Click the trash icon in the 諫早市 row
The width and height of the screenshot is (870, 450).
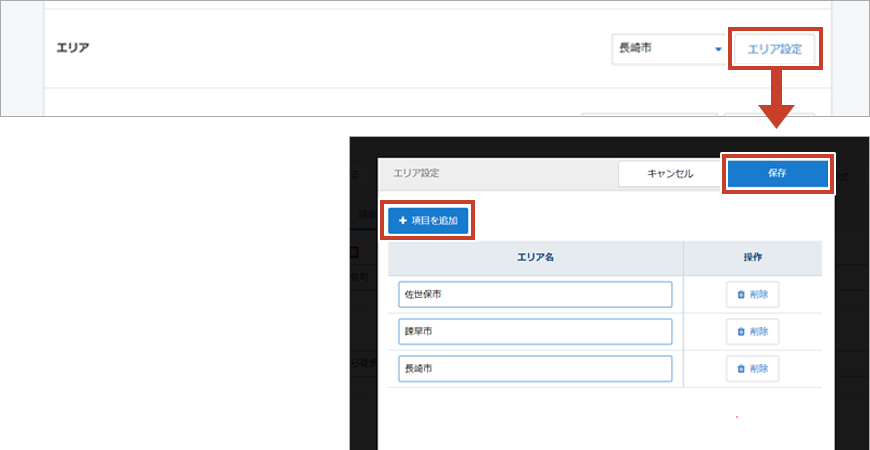741,331
